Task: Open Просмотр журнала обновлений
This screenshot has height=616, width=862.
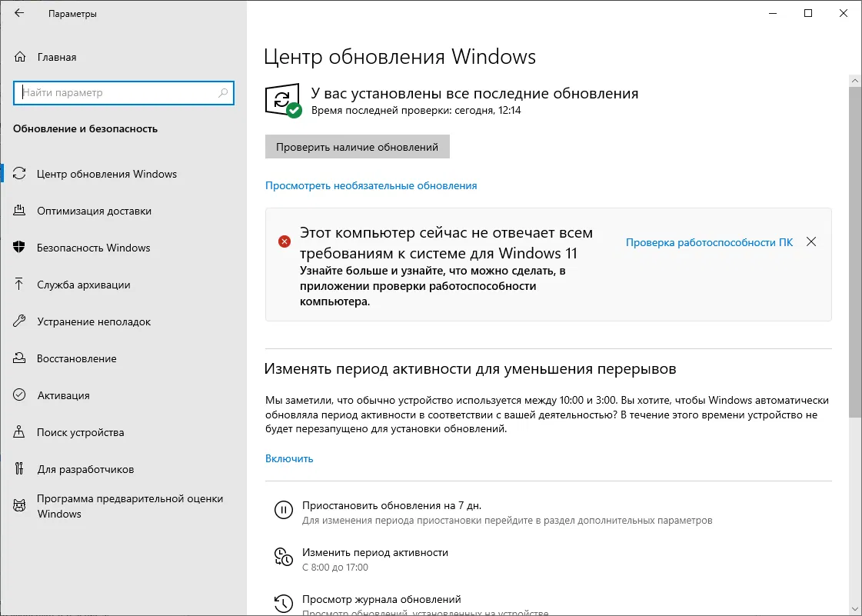Action: [381, 599]
